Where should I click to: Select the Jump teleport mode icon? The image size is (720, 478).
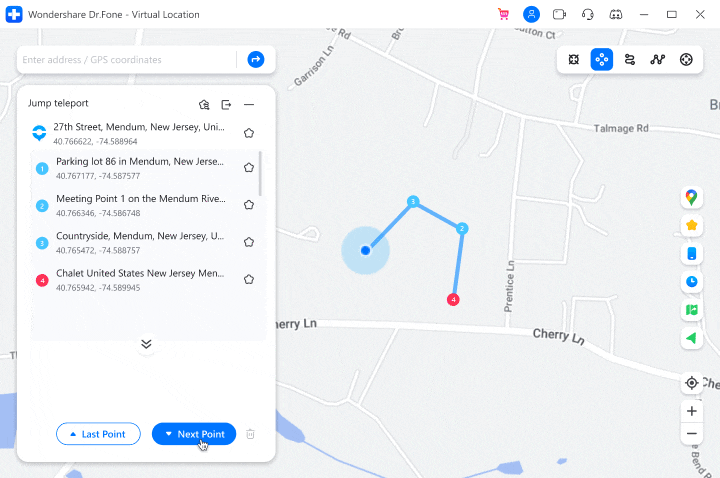(x=602, y=60)
